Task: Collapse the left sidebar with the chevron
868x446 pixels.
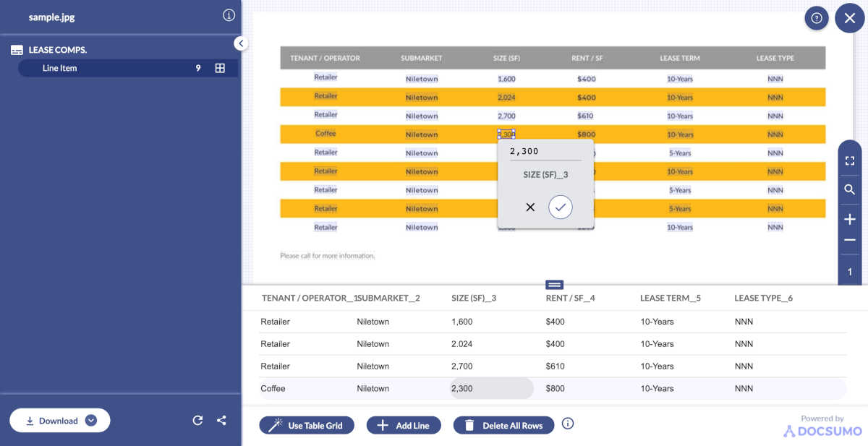Action: [241, 43]
